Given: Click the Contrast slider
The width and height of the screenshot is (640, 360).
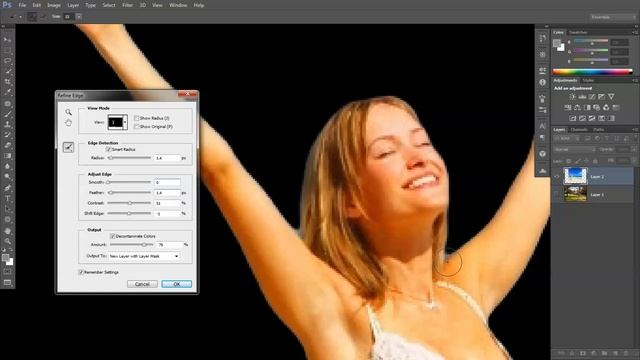Looking at the screenshot, I should pyautogui.click(x=129, y=203).
